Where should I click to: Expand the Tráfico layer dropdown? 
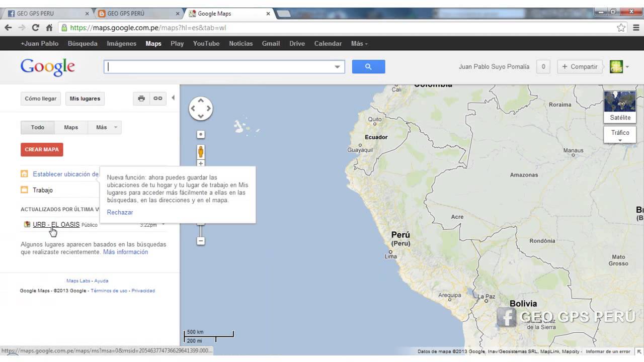tap(620, 135)
